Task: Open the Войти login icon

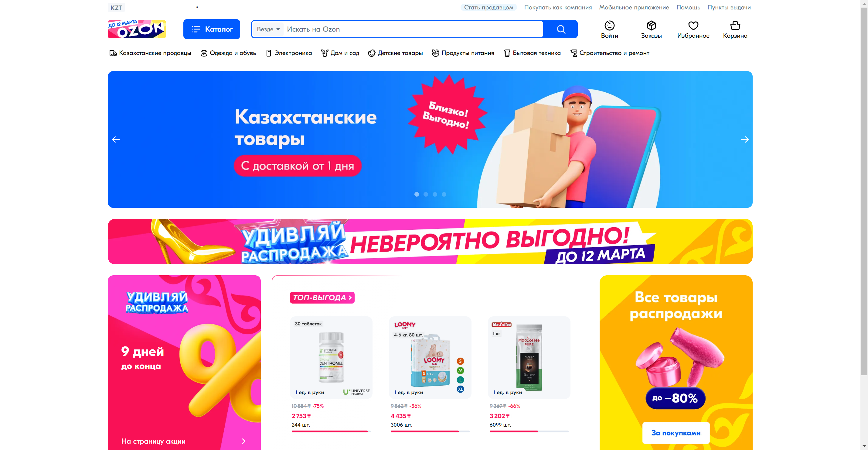Action: [609, 26]
